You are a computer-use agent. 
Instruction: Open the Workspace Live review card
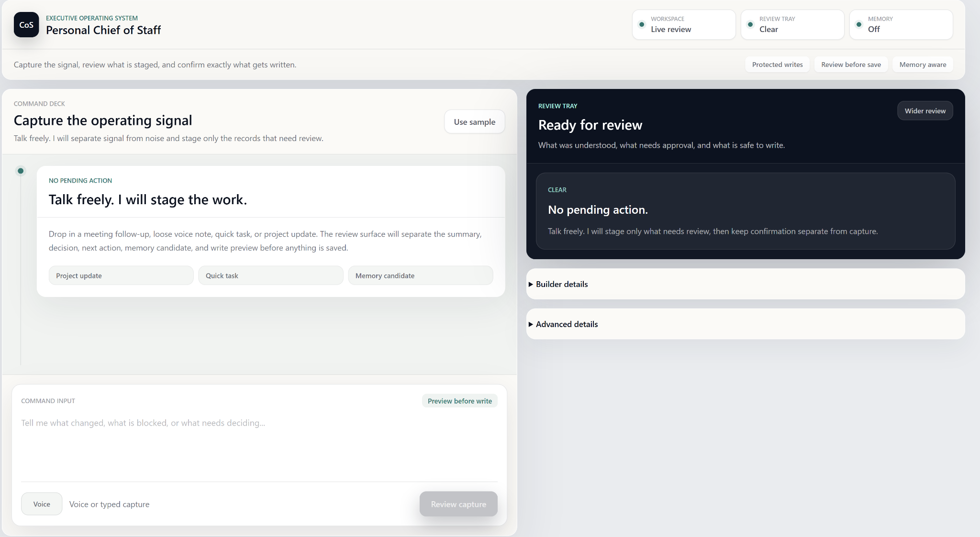(684, 24)
